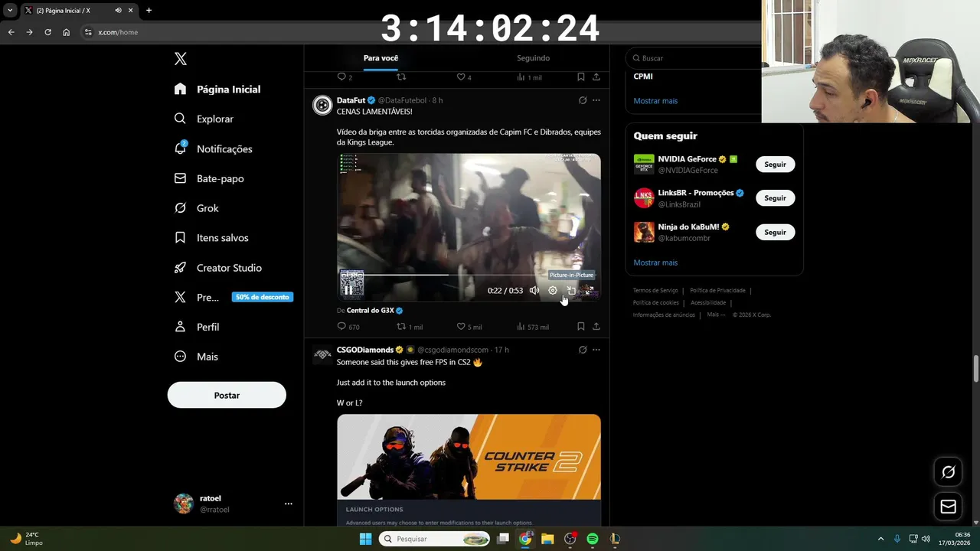Show hidden system tray icons
This screenshot has height=551, width=980.
[880, 539]
